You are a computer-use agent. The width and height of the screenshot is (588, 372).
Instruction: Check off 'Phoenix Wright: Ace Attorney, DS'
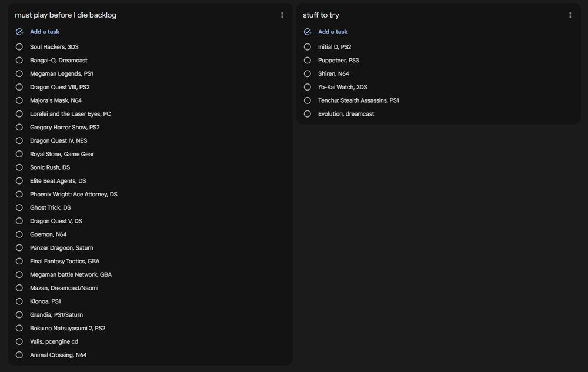point(19,194)
